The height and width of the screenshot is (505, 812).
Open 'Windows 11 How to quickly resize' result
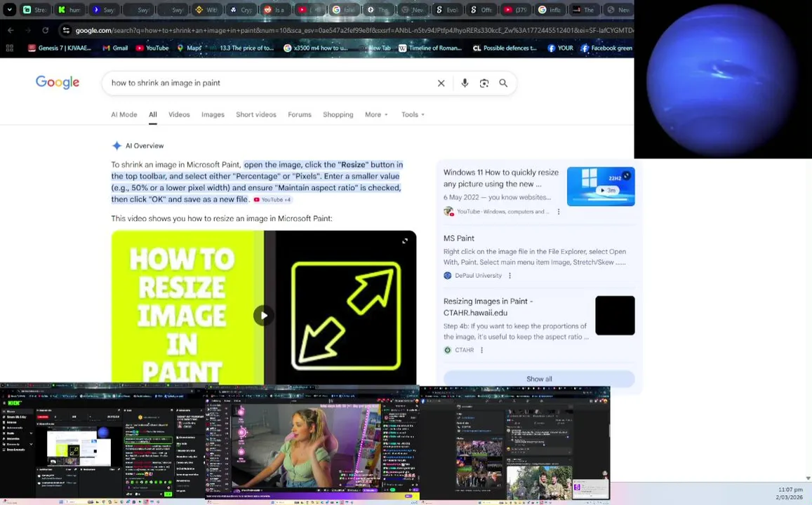click(501, 178)
